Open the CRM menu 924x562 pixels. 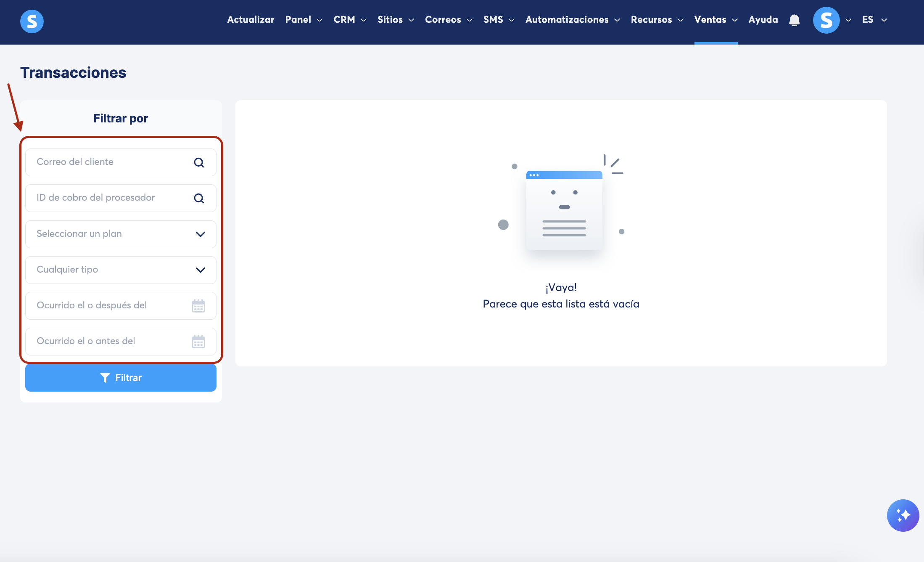[x=350, y=20]
